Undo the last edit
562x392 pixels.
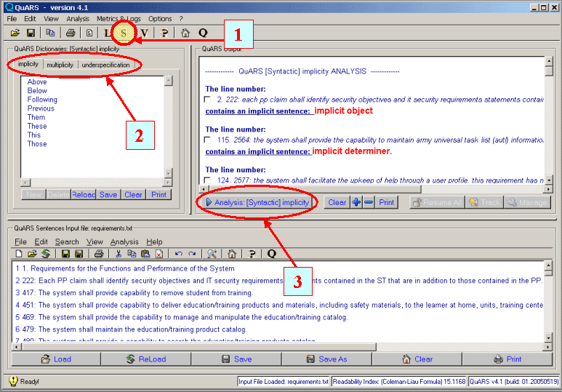(x=179, y=254)
